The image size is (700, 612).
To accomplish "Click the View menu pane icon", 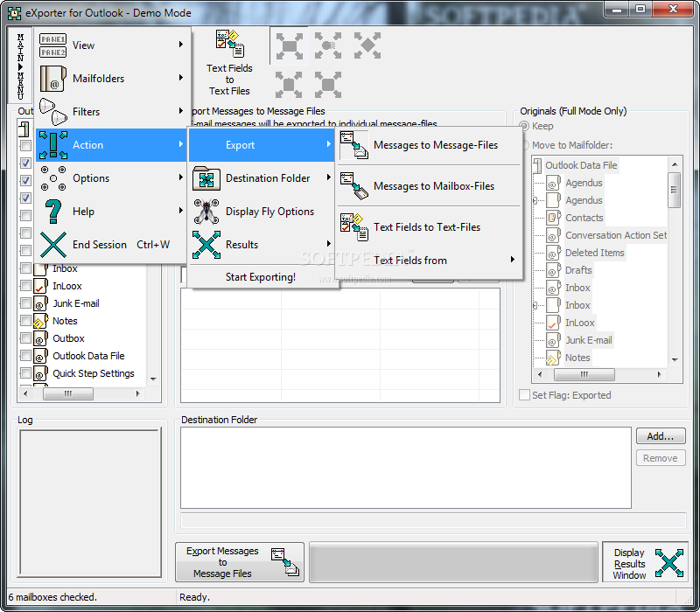I will [52, 45].
